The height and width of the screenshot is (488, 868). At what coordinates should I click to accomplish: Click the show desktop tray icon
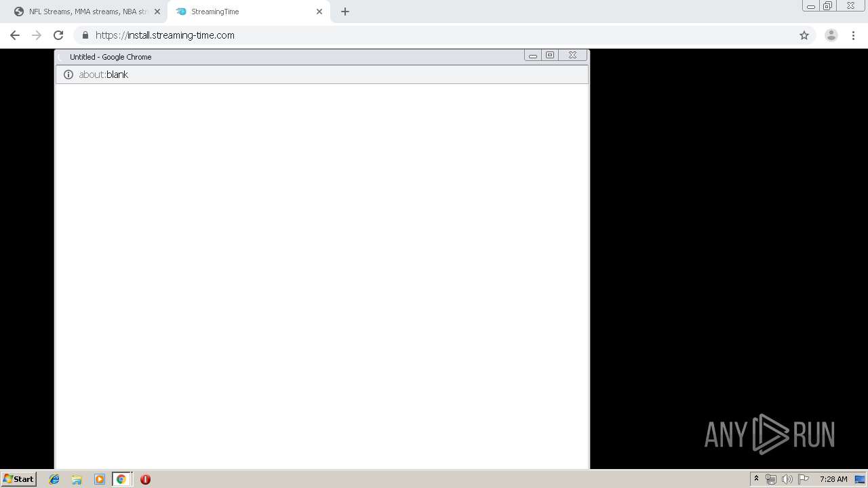[x=860, y=479]
